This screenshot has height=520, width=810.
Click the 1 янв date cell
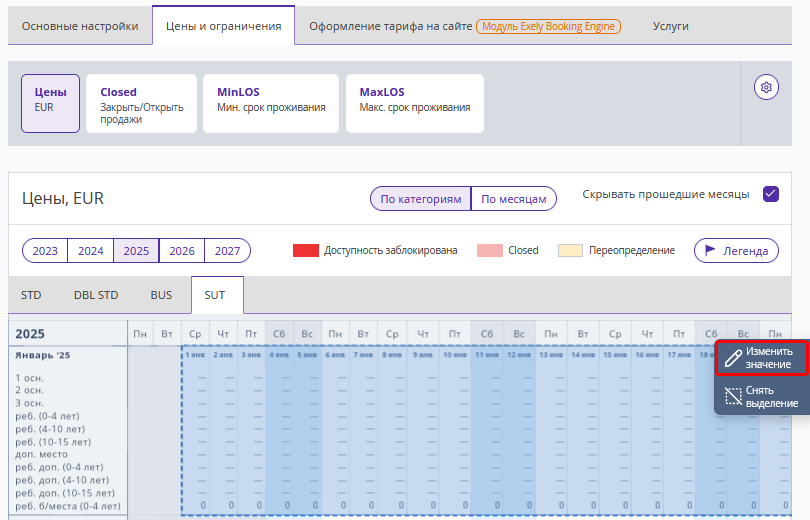(195, 355)
